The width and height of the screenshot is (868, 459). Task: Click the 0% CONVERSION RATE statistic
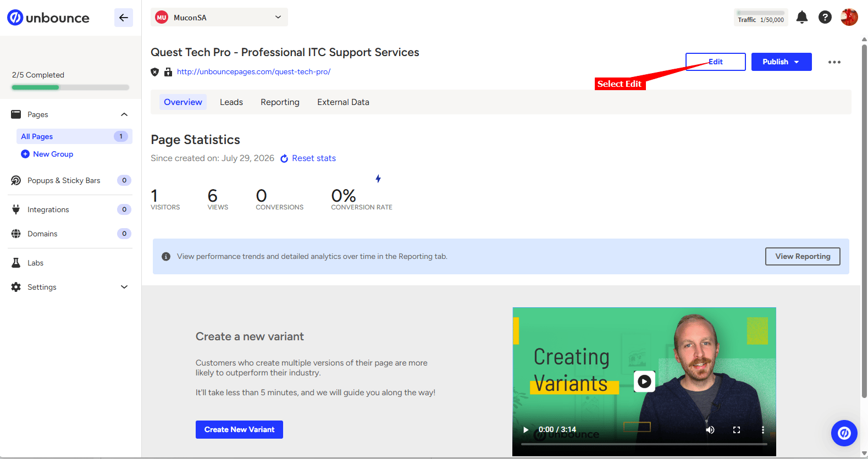click(362, 200)
